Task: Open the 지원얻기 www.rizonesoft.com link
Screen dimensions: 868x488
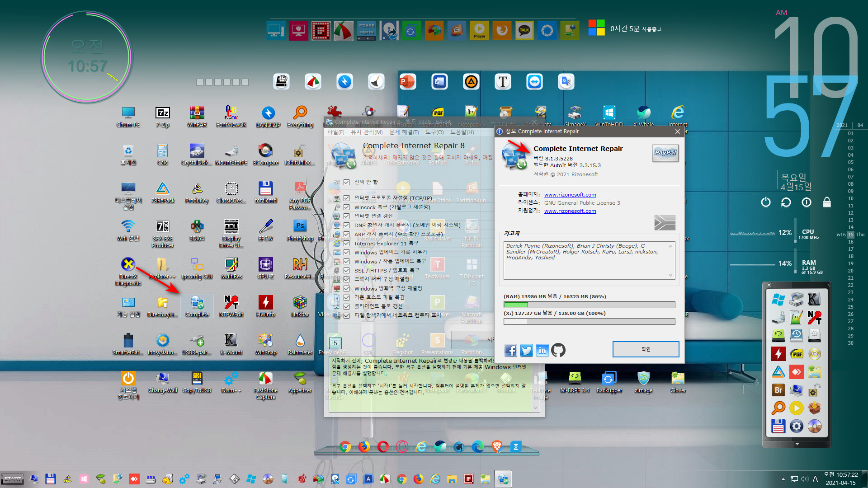Action: 570,211
